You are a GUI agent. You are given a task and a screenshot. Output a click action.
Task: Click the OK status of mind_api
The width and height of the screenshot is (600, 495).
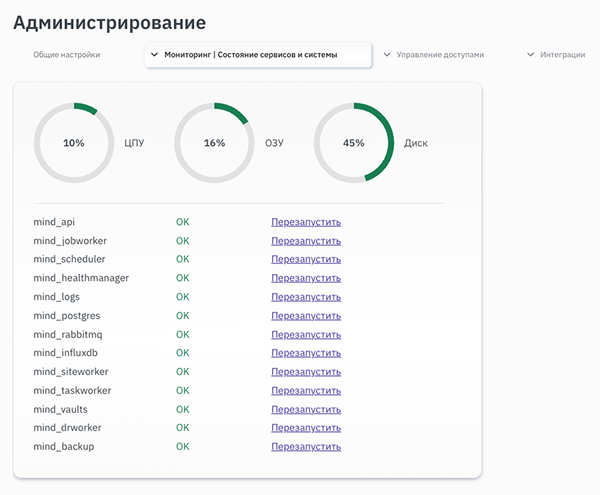(x=183, y=222)
